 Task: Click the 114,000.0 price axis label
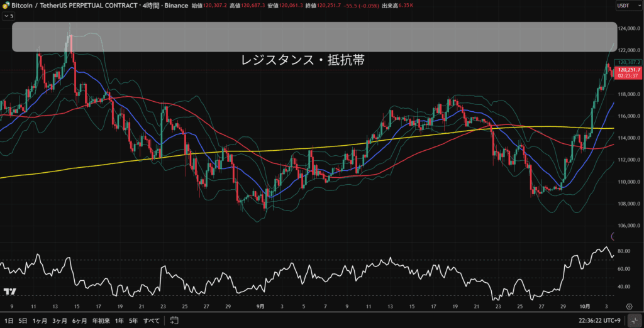(x=629, y=138)
